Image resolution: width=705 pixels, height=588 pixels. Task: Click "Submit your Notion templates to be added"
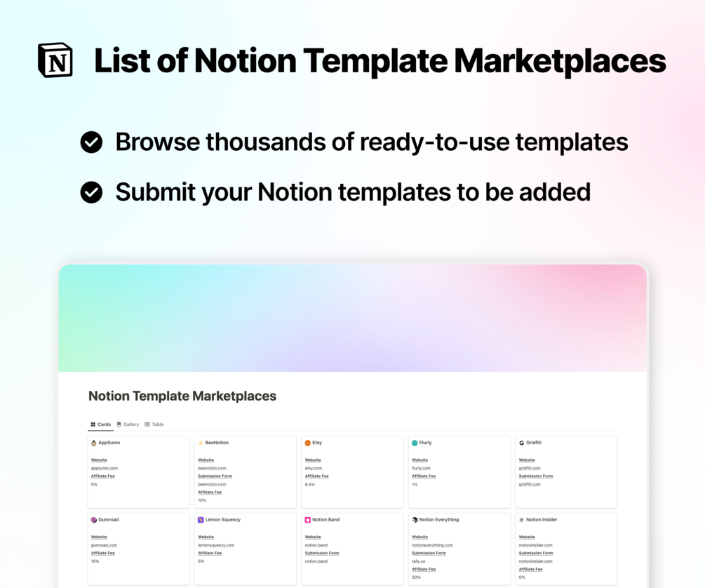tap(353, 192)
